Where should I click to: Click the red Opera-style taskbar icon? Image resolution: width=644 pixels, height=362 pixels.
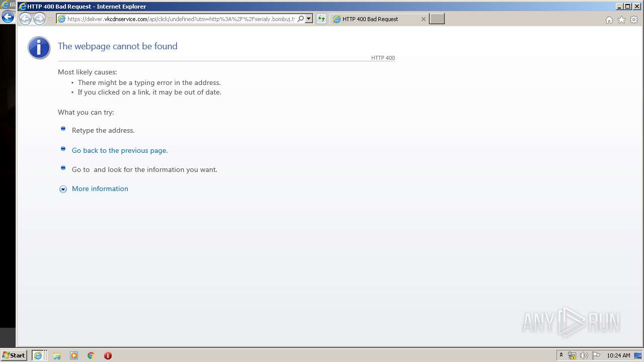108,355
